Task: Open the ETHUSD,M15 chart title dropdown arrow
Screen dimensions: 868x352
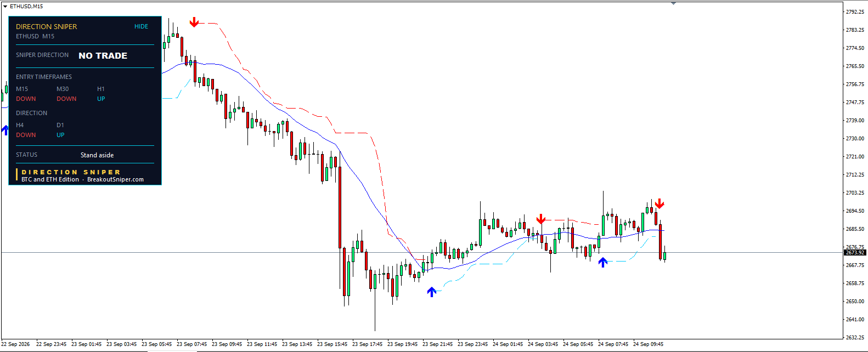Action: pyautogui.click(x=5, y=7)
